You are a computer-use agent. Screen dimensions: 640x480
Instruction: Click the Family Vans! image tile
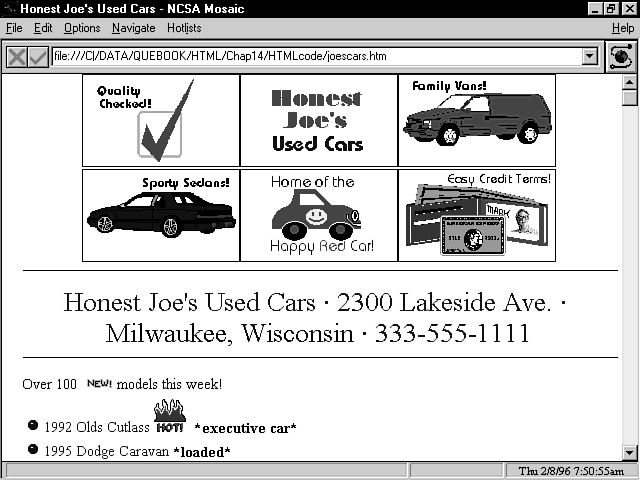coord(477,120)
